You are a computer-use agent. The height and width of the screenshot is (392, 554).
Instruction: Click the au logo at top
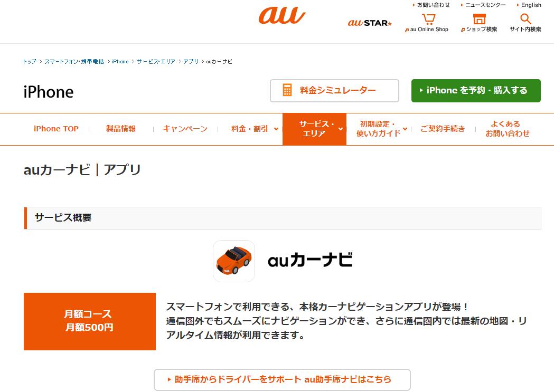click(x=282, y=16)
